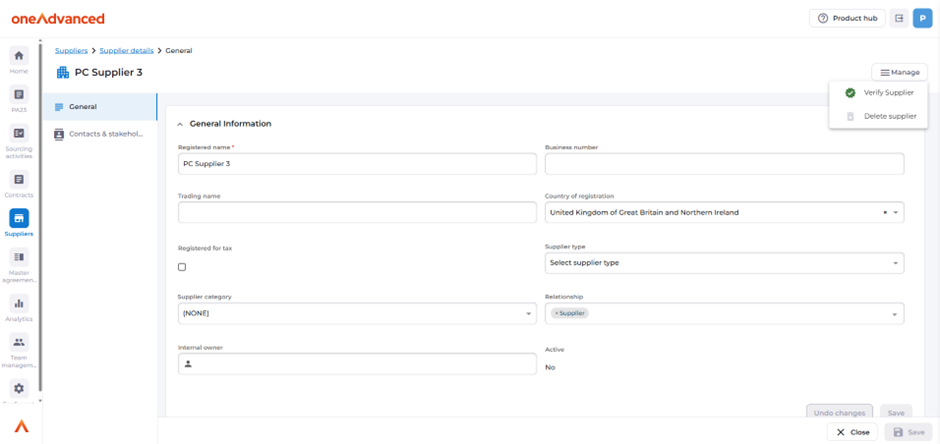Go to Contracts in sidebar
This screenshot has width=940, height=444.
(x=19, y=180)
